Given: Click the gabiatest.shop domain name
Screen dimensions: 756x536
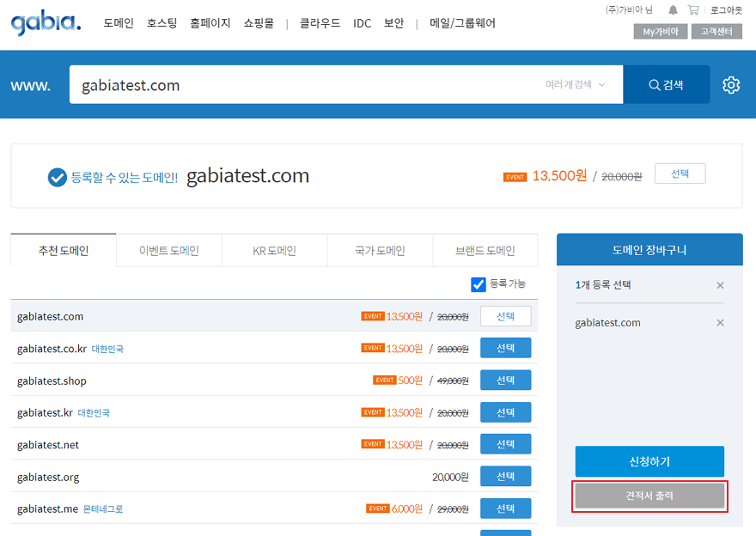Looking at the screenshot, I should [x=52, y=381].
